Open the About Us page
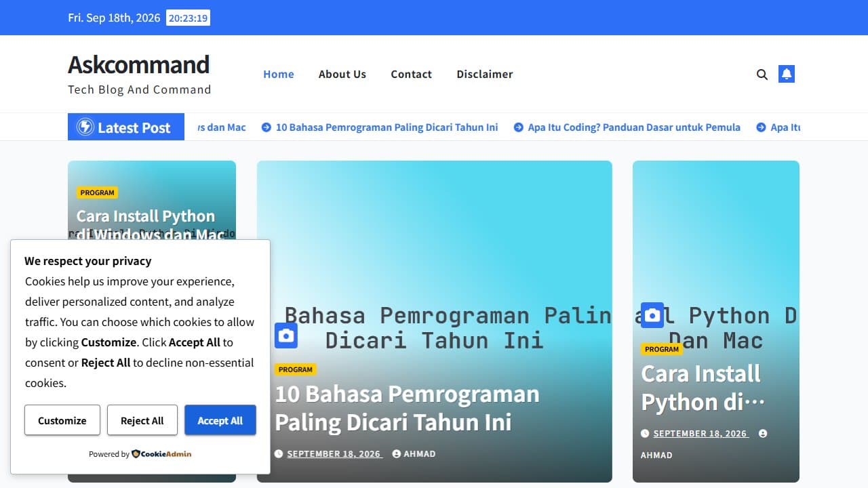The height and width of the screenshot is (488, 868). 342,74
